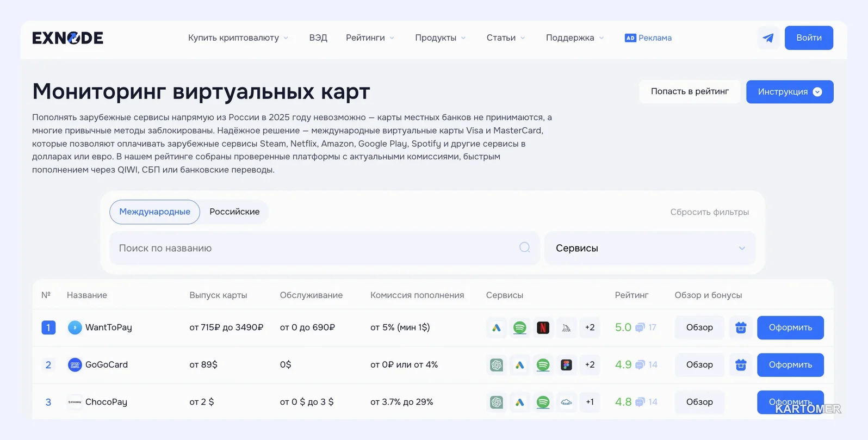
Task: Click Сбросить фильтры to reset filters
Action: 710,212
